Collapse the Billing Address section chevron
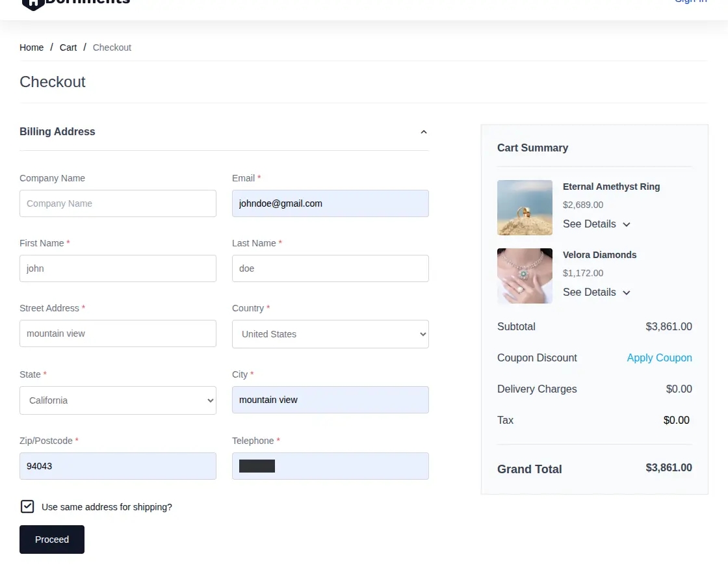This screenshot has width=728, height=572. click(x=424, y=132)
